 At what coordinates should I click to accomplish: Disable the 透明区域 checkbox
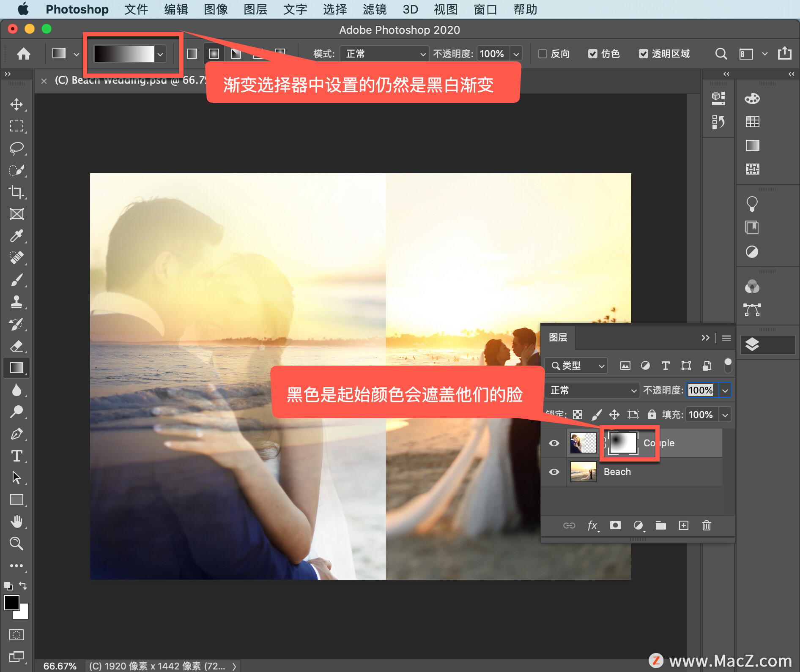click(x=644, y=54)
